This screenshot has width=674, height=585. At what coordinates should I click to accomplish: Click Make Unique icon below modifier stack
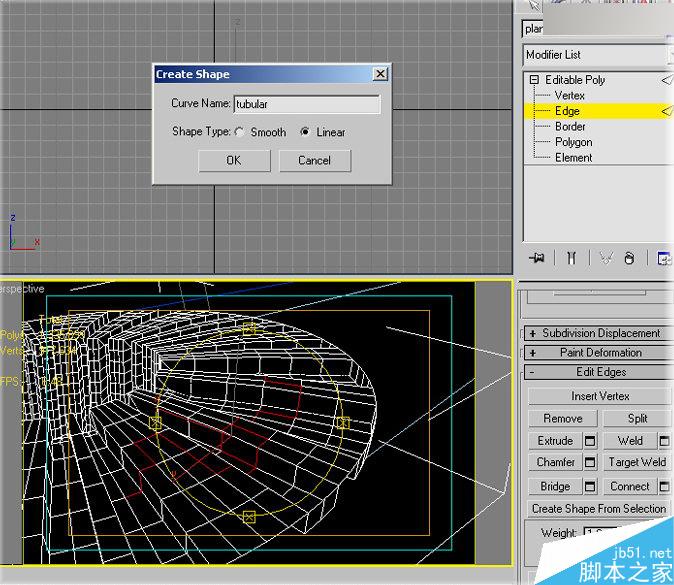point(605,258)
